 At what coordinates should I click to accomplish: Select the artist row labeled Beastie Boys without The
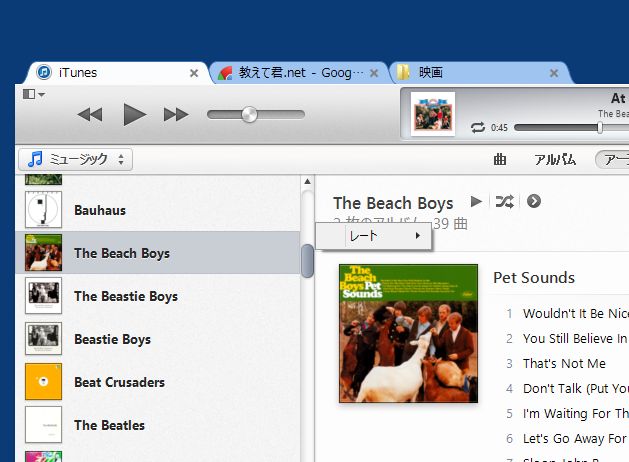158,338
